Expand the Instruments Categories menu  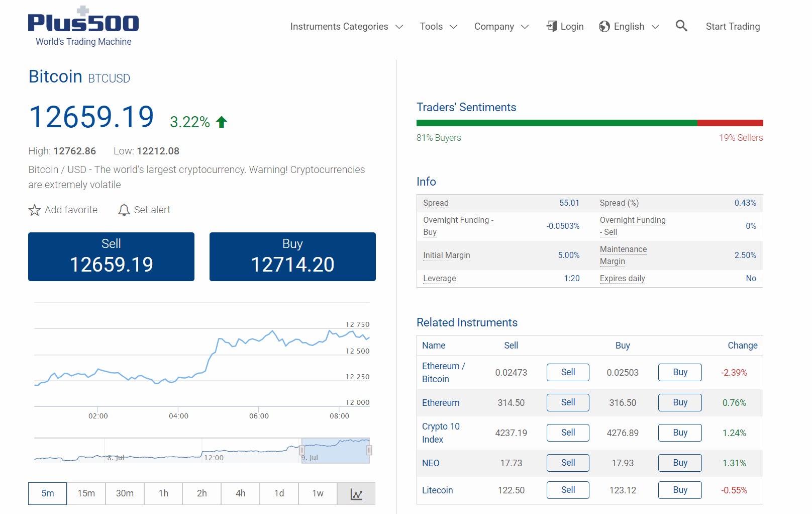coord(347,26)
